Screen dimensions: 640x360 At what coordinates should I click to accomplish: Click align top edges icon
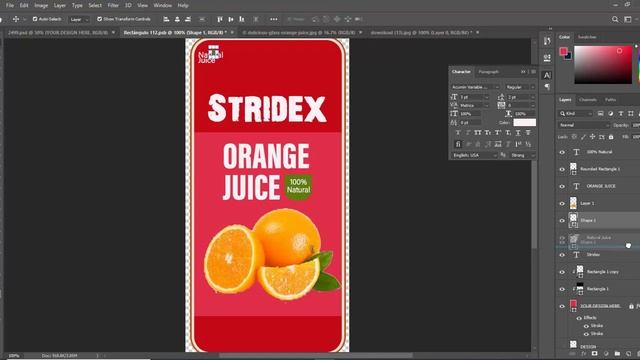[220, 19]
